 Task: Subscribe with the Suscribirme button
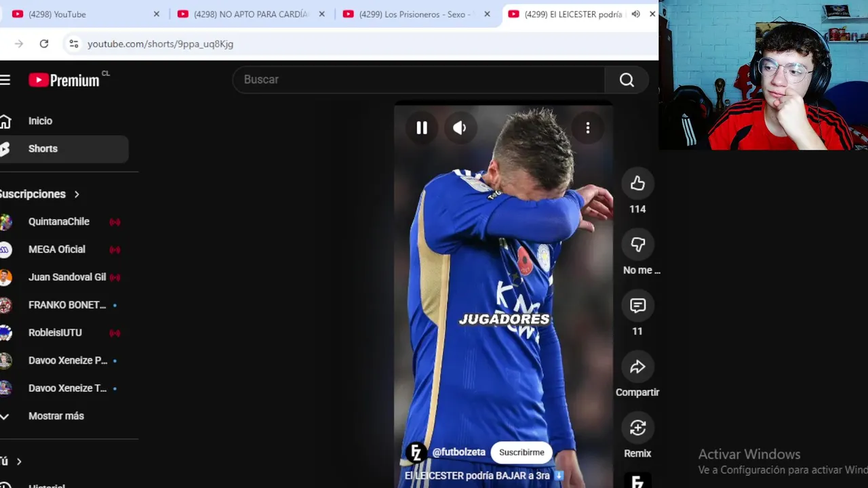[521, 452]
